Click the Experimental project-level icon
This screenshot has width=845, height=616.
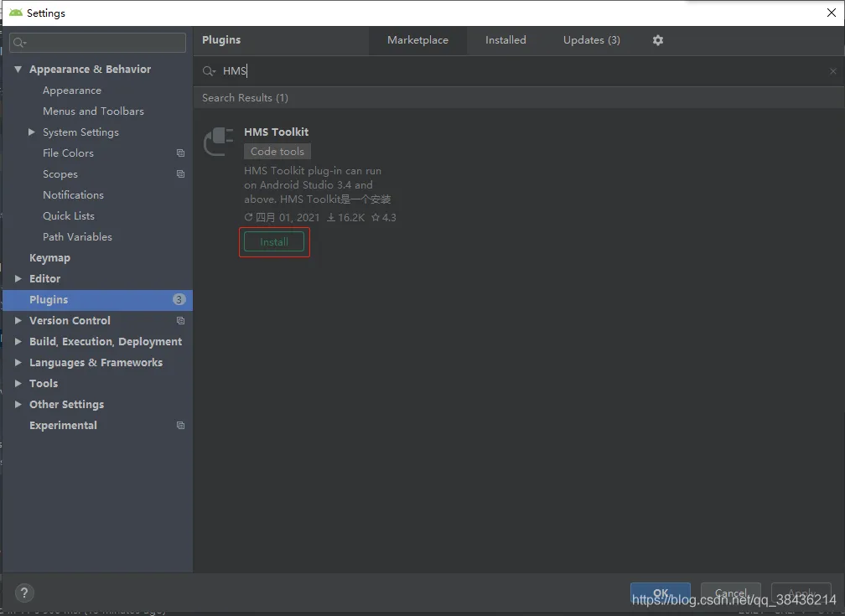pyautogui.click(x=180, y=425)
